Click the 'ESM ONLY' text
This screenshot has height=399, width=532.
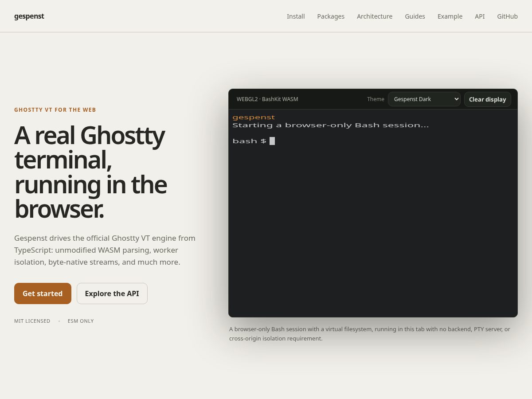[x=81, y=321]
